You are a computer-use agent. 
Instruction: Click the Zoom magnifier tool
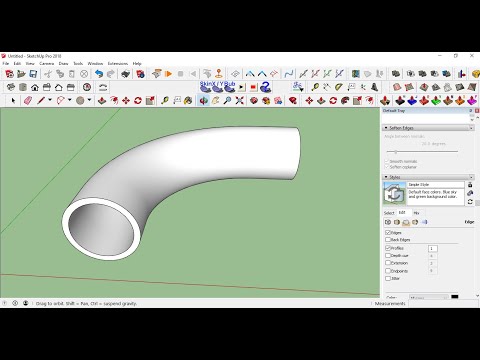227,100
